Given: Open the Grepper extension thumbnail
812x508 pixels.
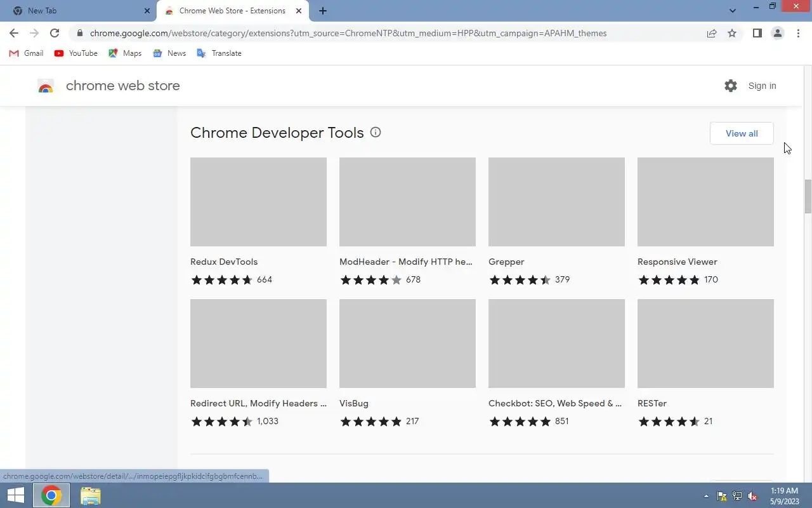Looking at the screenshot, I should click(556, 202).
